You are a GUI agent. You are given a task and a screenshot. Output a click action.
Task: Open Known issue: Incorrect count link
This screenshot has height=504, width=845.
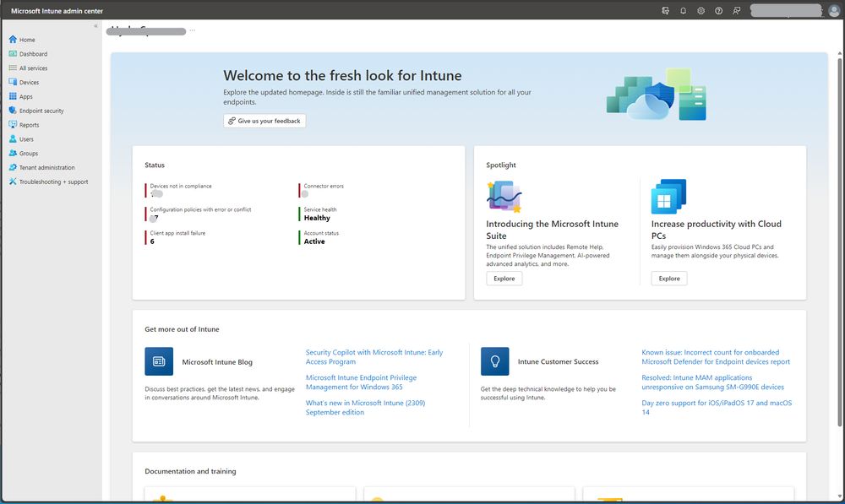coord(716,357)
